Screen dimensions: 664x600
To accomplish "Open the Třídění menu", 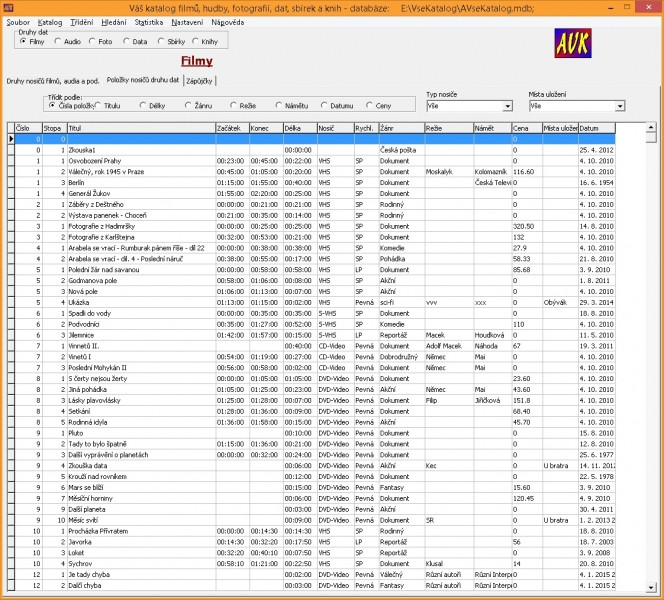I will pos(82,22).
